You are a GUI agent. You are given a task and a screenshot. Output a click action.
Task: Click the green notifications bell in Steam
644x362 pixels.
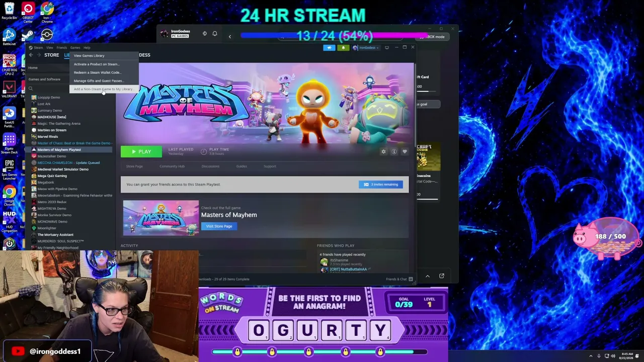pos(343,48)
